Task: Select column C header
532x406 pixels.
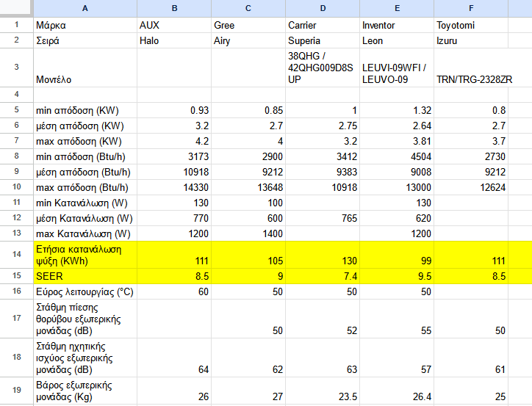Action: coord(248,9)
